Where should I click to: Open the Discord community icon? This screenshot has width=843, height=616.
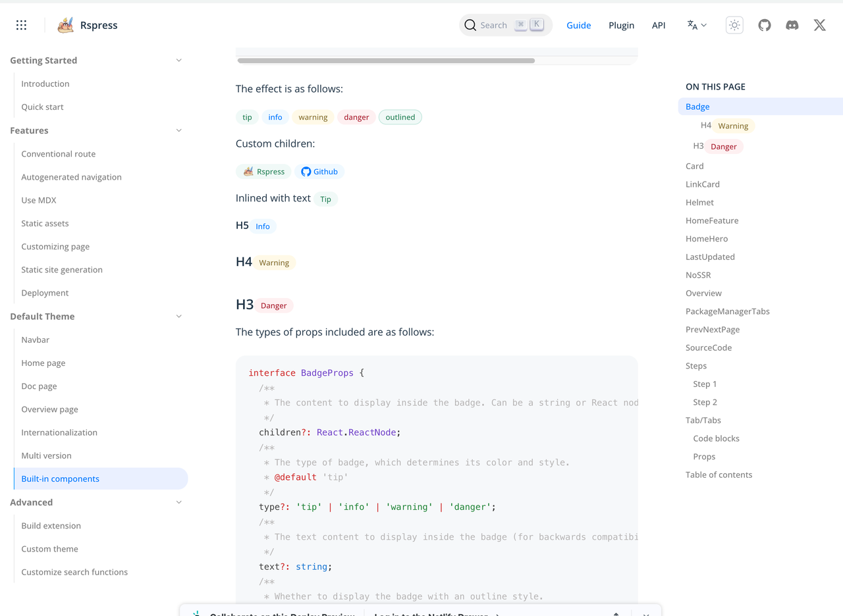pyautogui.click(x=792, y=25)
